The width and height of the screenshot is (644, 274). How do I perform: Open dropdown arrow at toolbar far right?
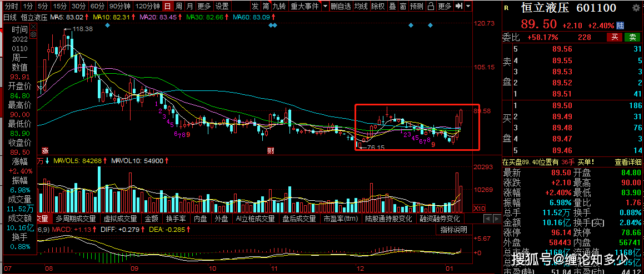[x=468, y=6]
